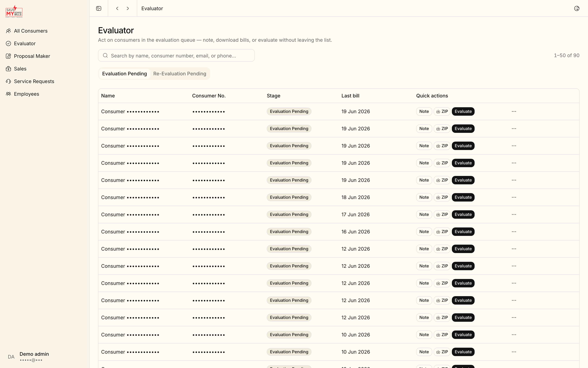Click Evaluate on the 18 Jun 2026 row
588x368 pixels.
(463, 197)
